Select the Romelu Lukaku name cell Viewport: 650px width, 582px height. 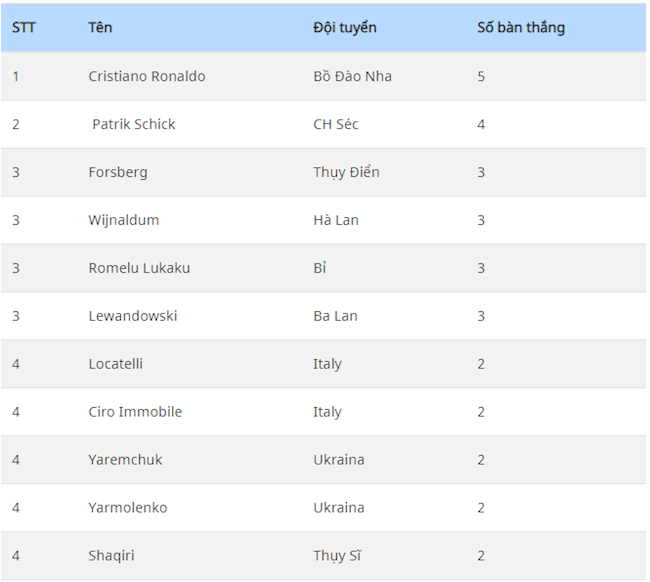tap(139, 268)
